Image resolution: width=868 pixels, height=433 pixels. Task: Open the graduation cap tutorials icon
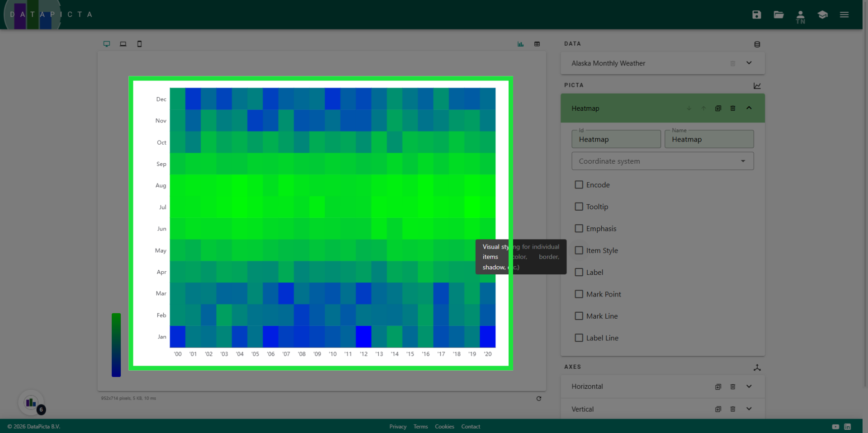click(x=822, y=14)
